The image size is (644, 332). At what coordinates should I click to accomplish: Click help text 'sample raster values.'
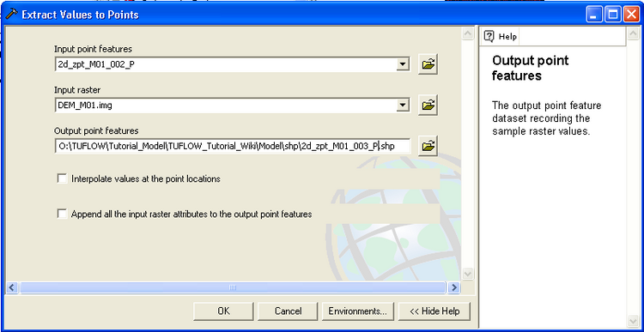coord(541,132)
